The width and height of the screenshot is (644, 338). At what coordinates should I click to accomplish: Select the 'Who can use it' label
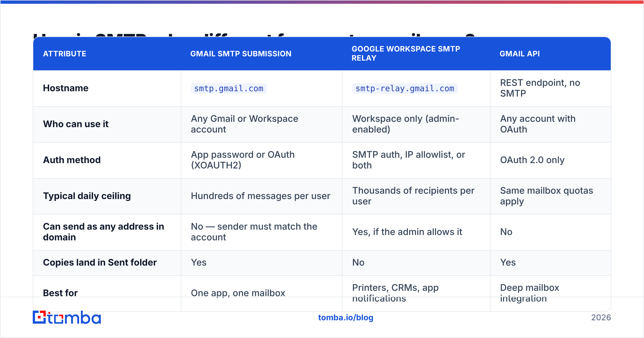(x=76, y=124)
